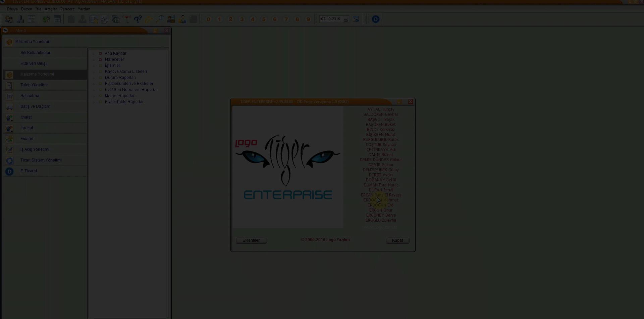Image resolution: width=644 pixels, height=319 pixels.
Task: Click shortcut number 0 in the toolbar
Action: [x=208, y=19]
